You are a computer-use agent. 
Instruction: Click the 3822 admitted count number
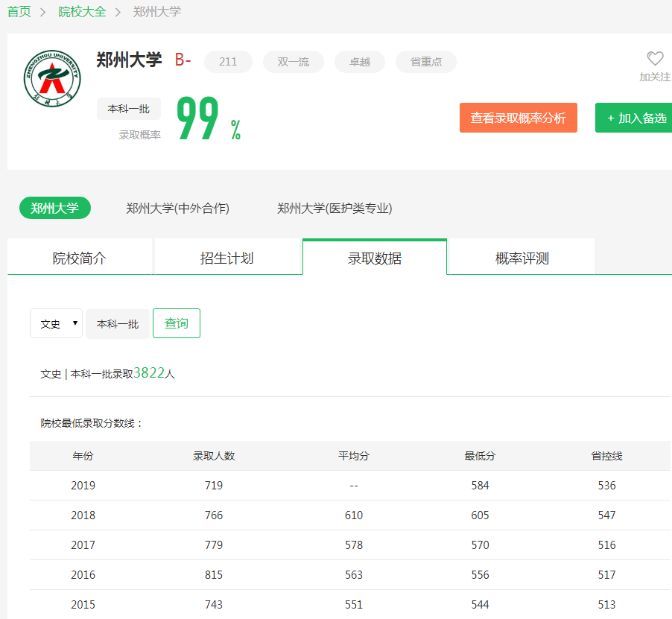pos(149,373)
